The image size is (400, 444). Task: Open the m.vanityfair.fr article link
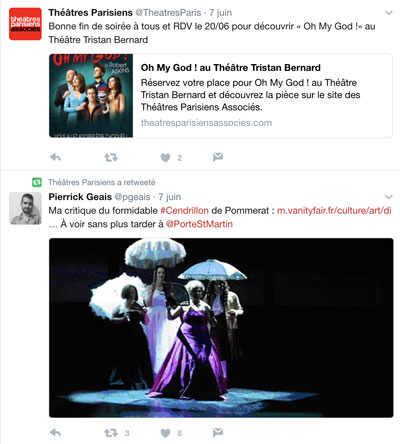coord(334,211)
